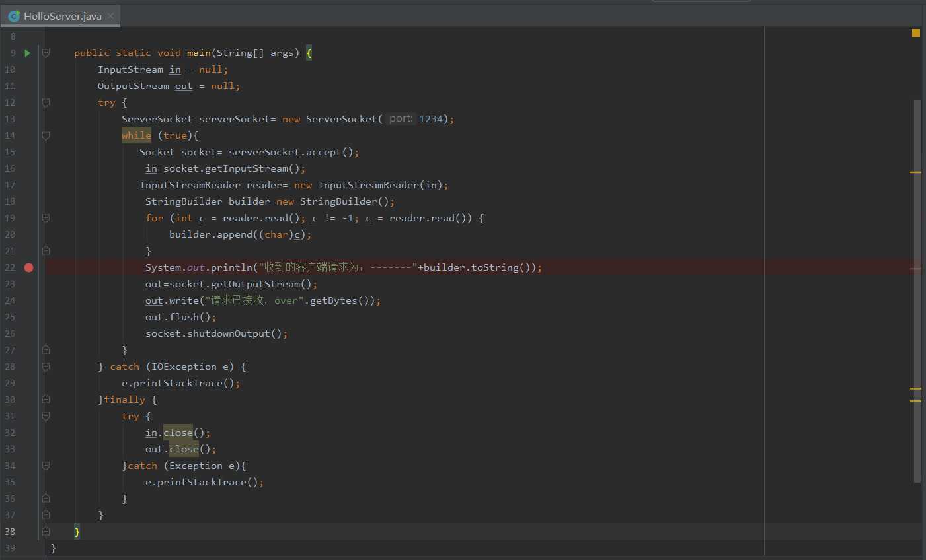Viewport: 926px width, 560px height.
Task: Collapse the main method fold marker on line 9
Action: [46, 53]
